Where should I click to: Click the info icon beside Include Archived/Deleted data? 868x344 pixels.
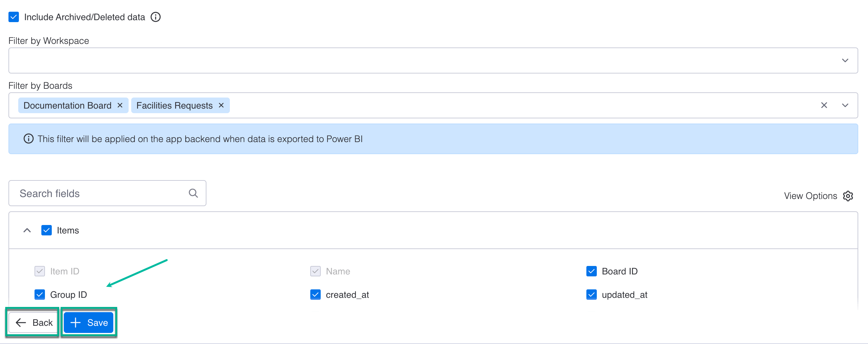tap(155, 17)
